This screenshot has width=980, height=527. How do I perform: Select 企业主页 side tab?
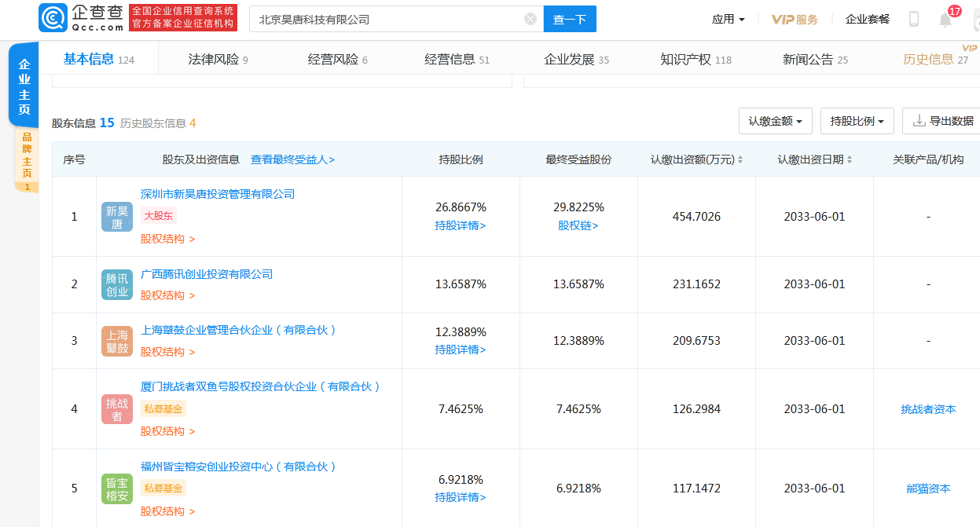[x=24, y=86]
